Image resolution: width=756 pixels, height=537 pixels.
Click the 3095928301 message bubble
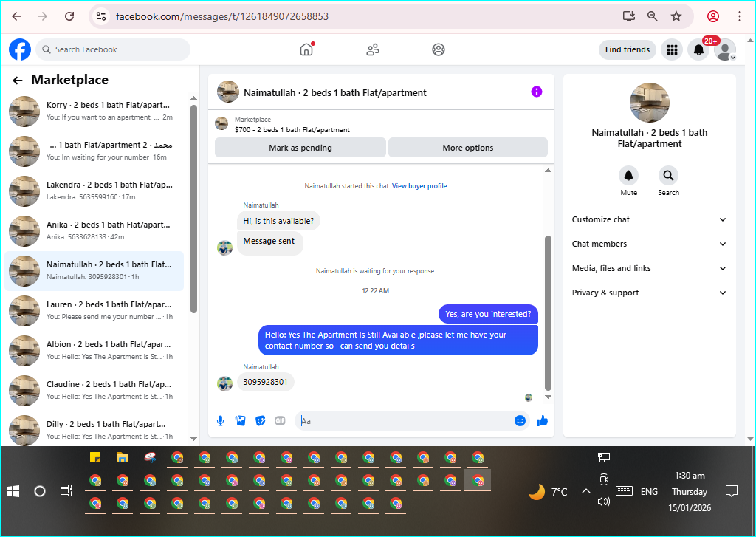coord(265,382)
